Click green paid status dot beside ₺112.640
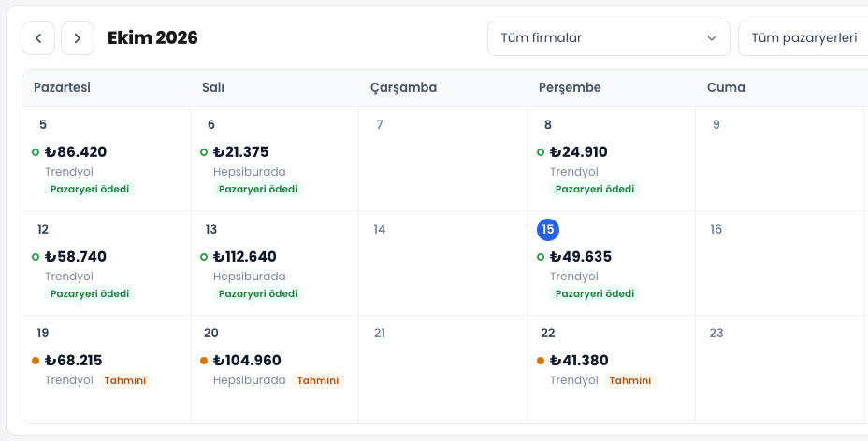Viewport: 868px width, 441px height. pos(204,256)
